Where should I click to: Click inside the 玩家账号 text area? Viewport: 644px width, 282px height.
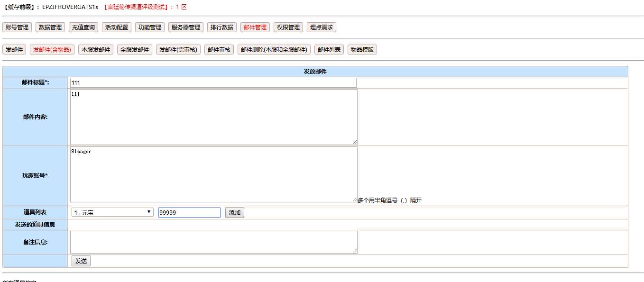[x=213, y=174]
